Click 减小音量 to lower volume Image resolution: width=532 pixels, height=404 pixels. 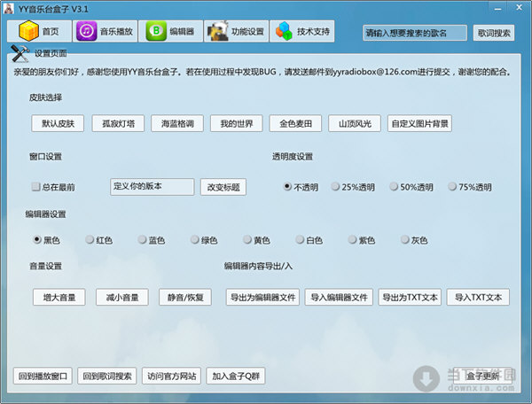[x=122, y=297]
